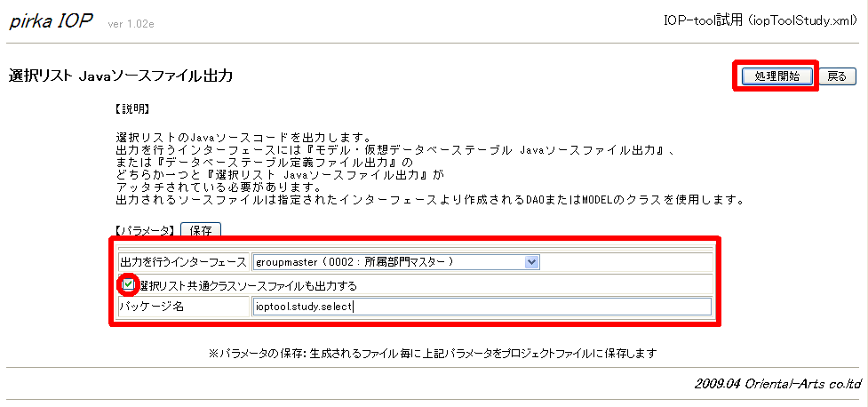
Task: Click the 【パラメータ】 section label
Action: [x=146, y=231]
